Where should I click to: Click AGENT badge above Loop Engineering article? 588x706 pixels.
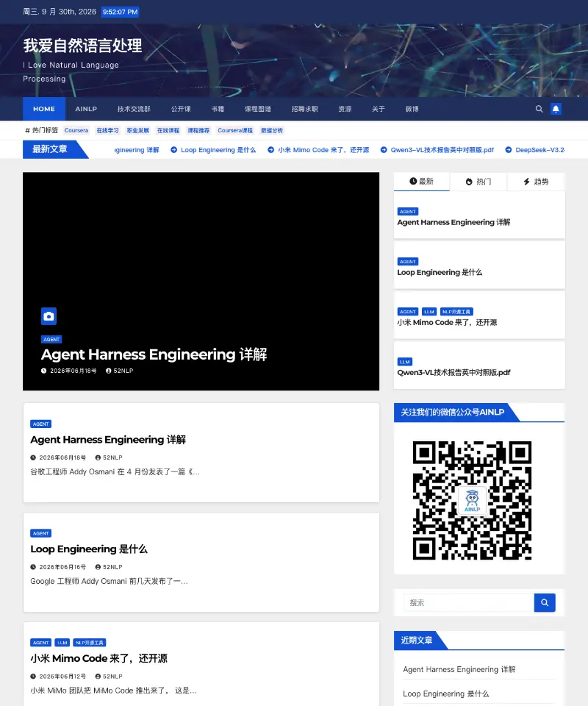(41, 533)
